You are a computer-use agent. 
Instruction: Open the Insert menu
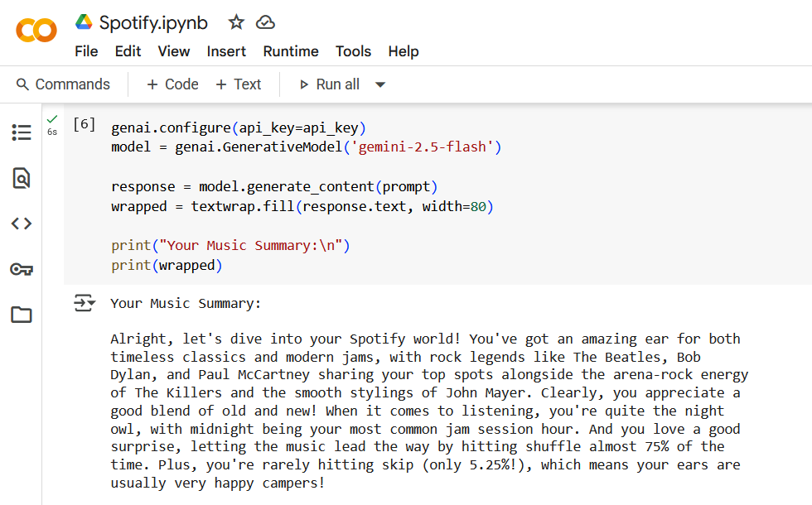coord(226,51)
